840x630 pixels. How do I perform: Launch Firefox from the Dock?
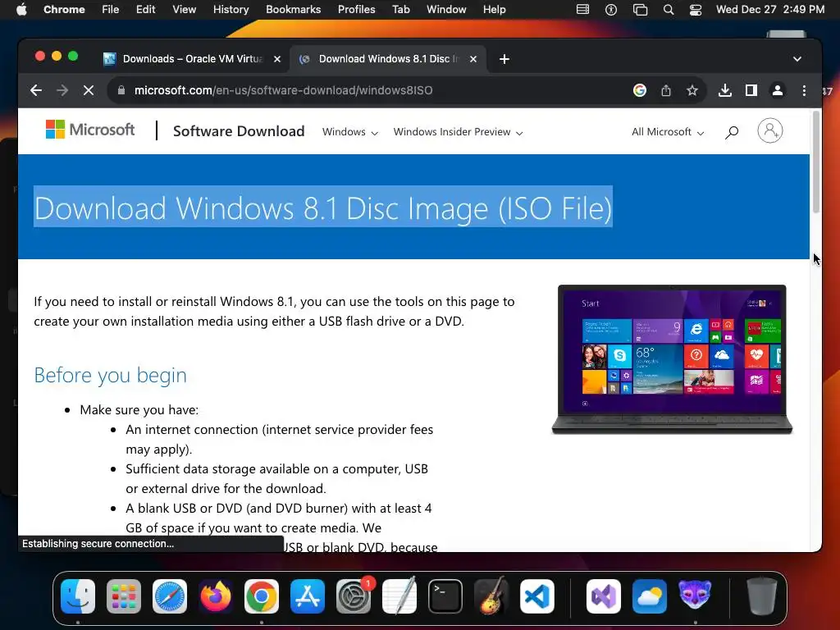point(216,596)
